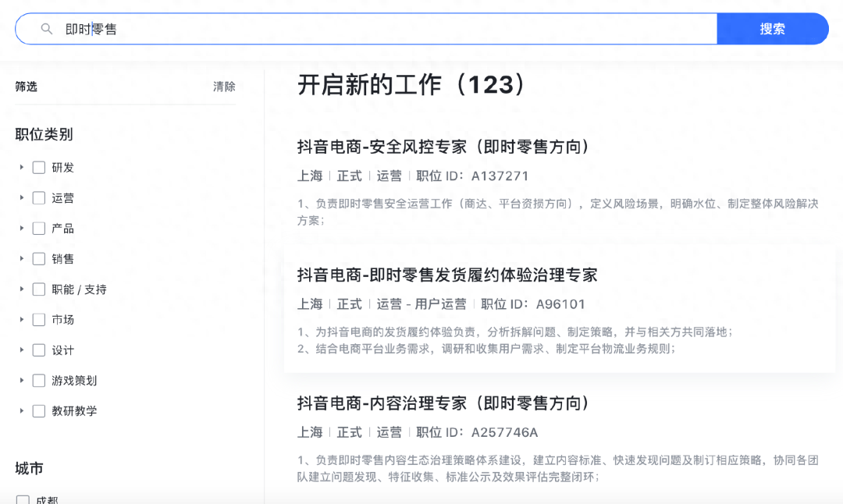Open 抖音电商-安全风控专家 job listing
The image size is (843, 504).
click(443, 147)
